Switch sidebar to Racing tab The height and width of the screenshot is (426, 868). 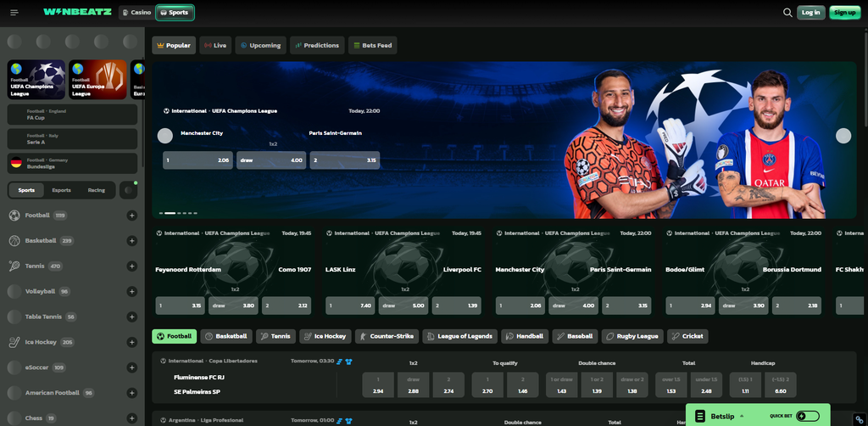coord(97,190)
